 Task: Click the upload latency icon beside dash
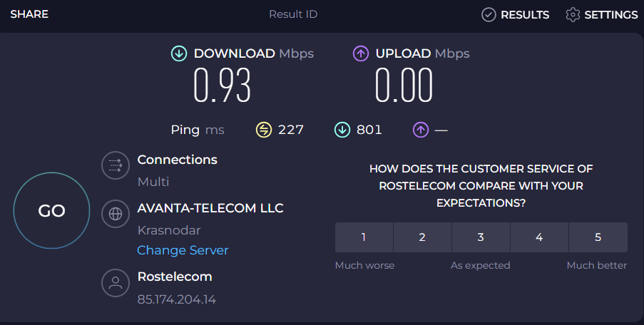421,130
